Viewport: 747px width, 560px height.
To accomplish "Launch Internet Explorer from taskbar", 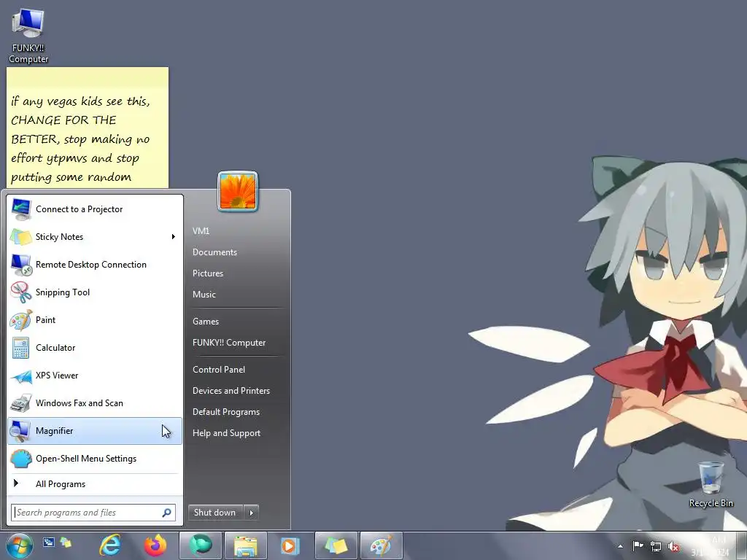I will 109,545.
